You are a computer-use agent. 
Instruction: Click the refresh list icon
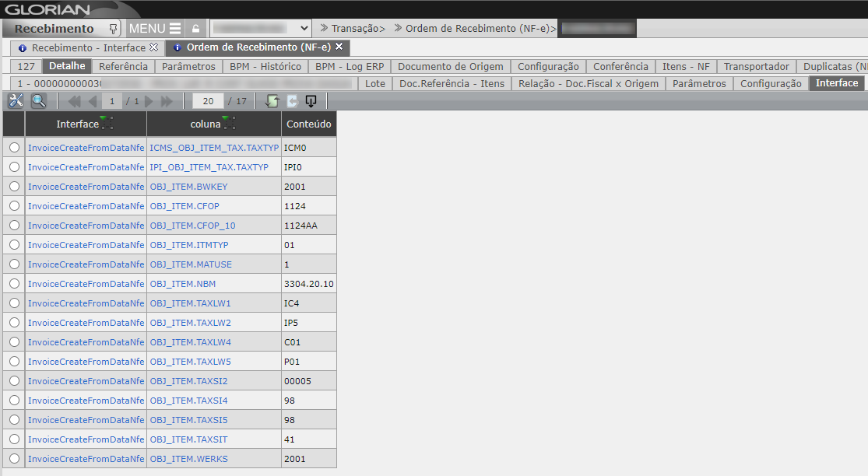click(272, 101)
